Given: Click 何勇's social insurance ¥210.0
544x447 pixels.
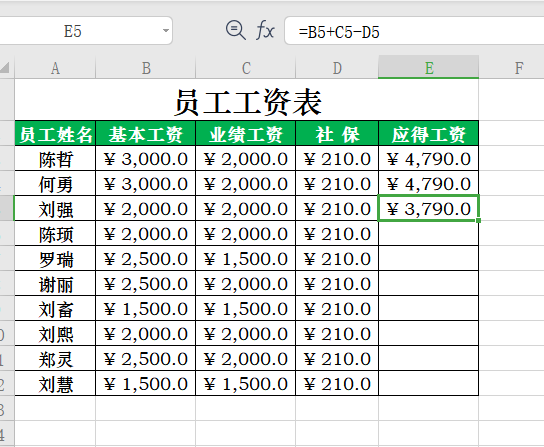Looking at the screenshot, I should point(337,183).
